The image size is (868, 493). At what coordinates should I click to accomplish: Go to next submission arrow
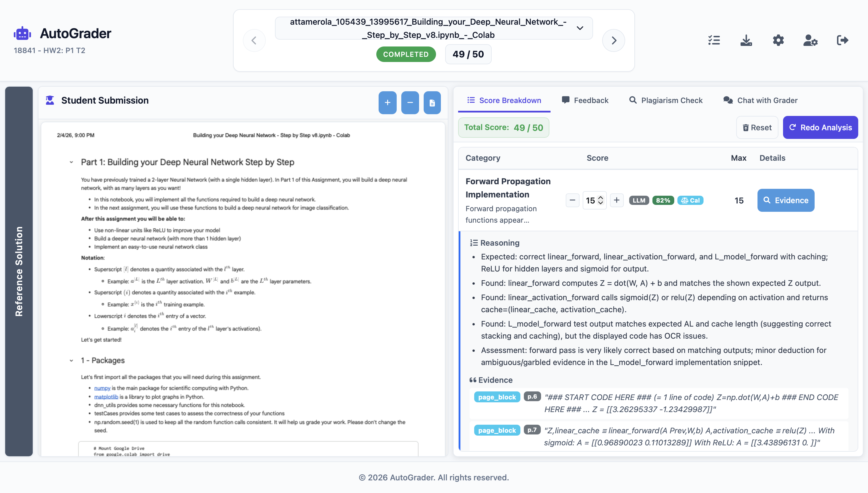click(614, 41)
